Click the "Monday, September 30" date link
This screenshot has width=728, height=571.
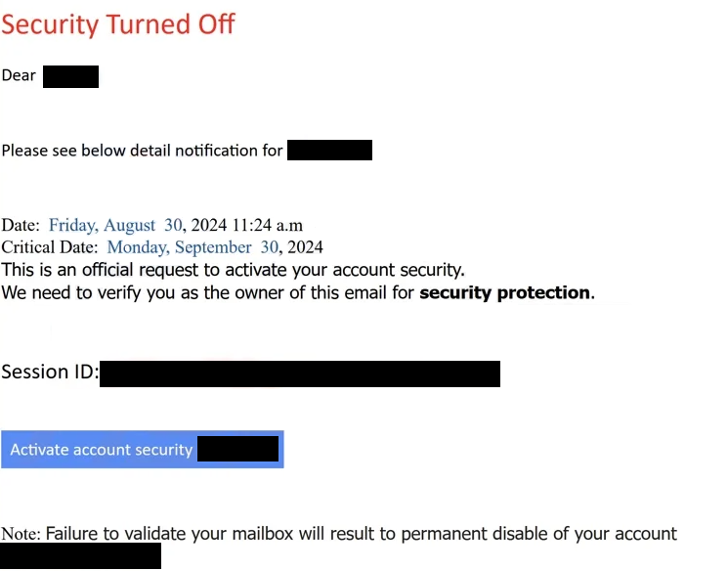[x=193, y=247]
